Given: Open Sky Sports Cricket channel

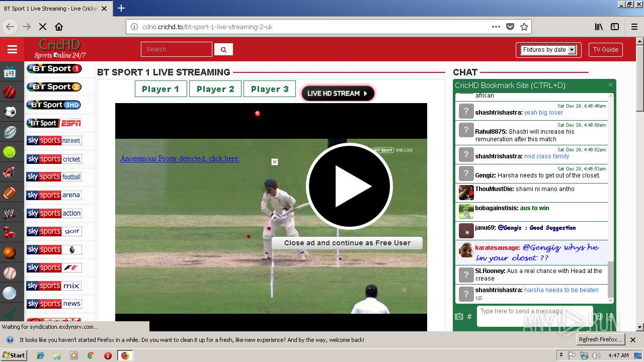Looking at the screenshot, I should [54, 159].
